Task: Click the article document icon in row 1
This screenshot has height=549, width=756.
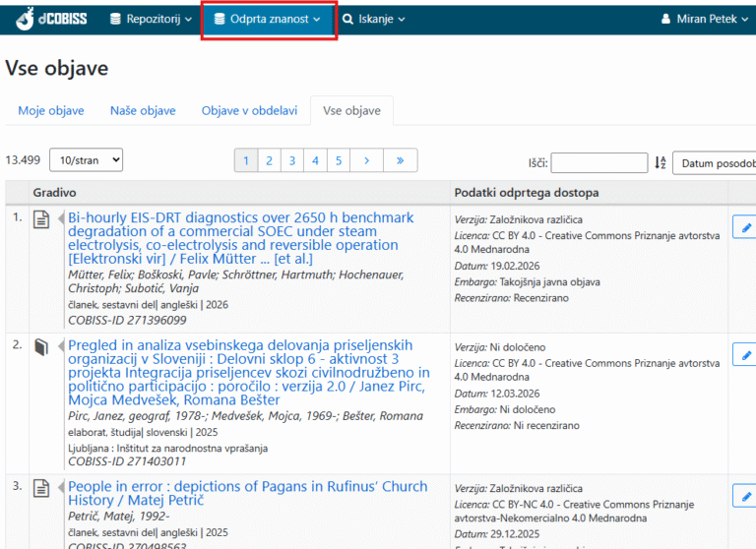Action: pyautogui.click(x=41, y=219)
